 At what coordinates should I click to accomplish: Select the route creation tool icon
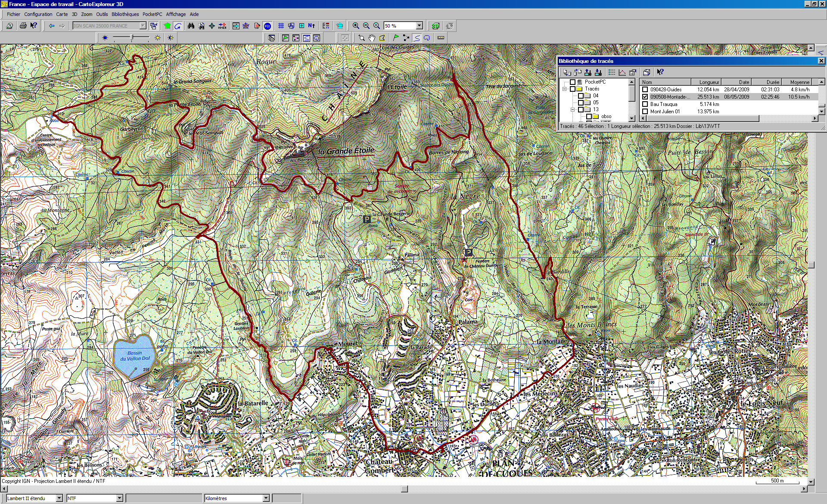406,38
